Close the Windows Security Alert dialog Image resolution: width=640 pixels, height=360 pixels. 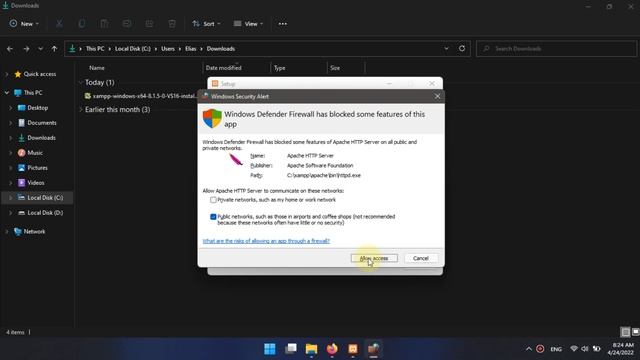(x=437, y=96)
